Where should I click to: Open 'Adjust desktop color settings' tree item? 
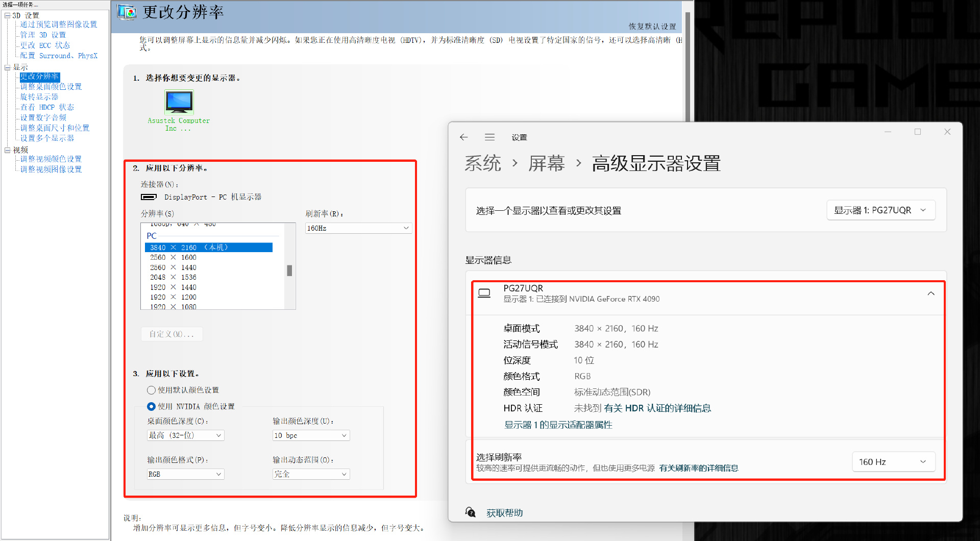[51, 87]
